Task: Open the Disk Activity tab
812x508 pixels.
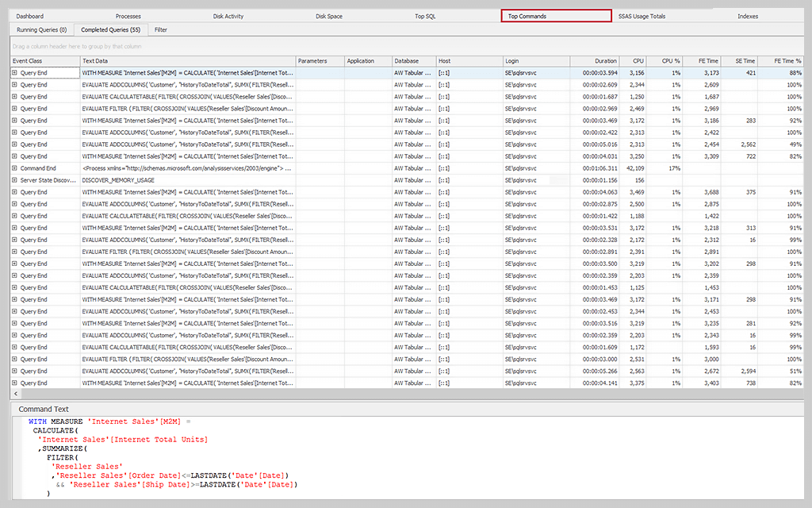Action: 228,16
